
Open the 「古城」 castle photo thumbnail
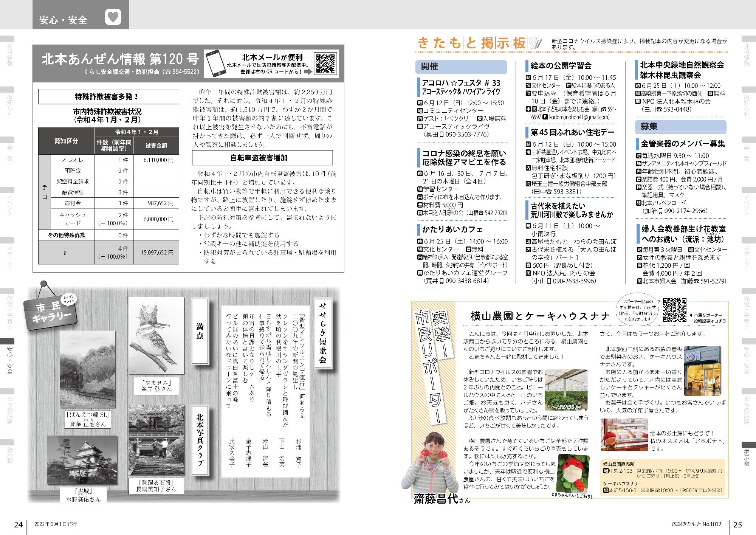coord(82,460)
